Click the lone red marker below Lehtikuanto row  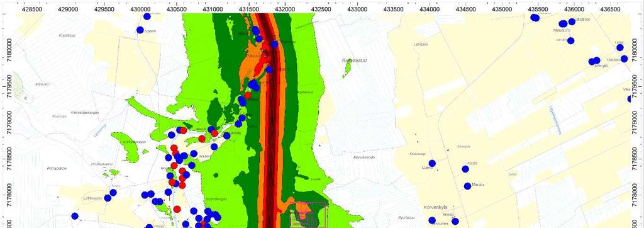coord(177,209)
